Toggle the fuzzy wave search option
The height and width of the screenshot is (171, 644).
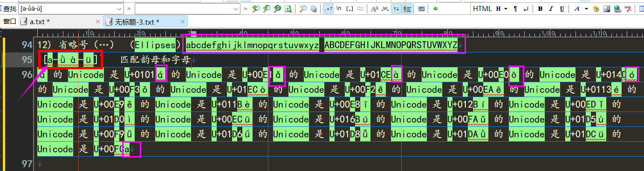click(360, 8)
